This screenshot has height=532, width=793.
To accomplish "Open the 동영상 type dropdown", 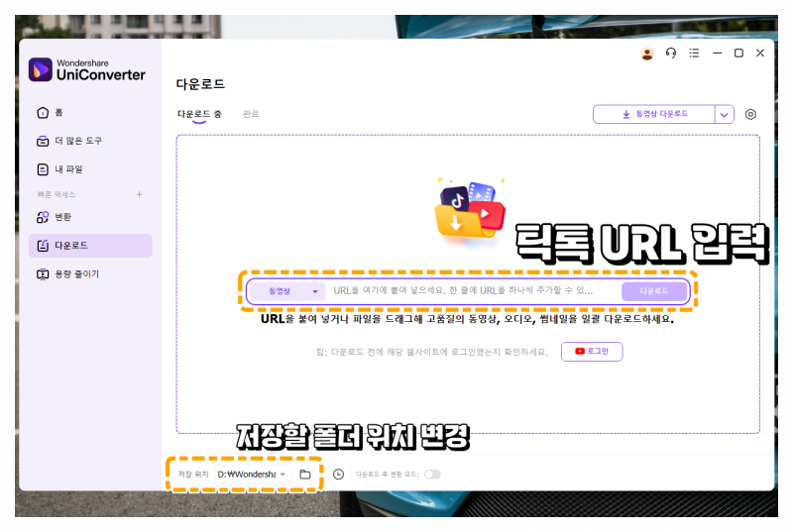I will coord(287,291).
